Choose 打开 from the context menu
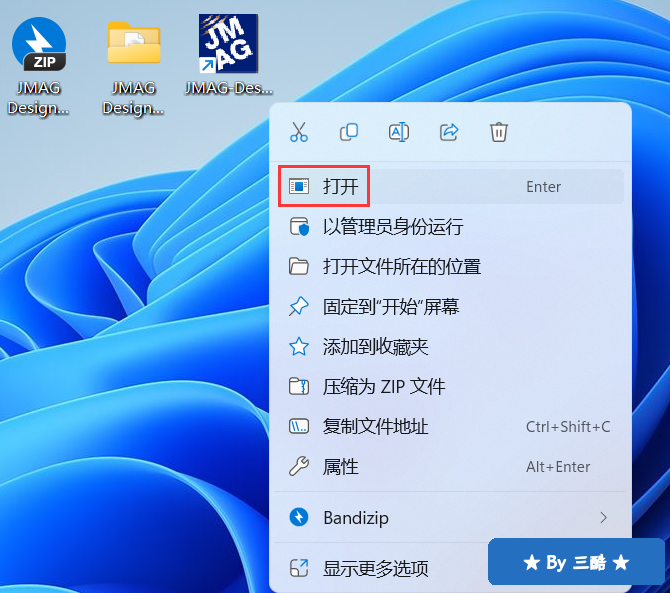Image resolution: width=670 pixels, height=593 pixels. tap(451, 186)
